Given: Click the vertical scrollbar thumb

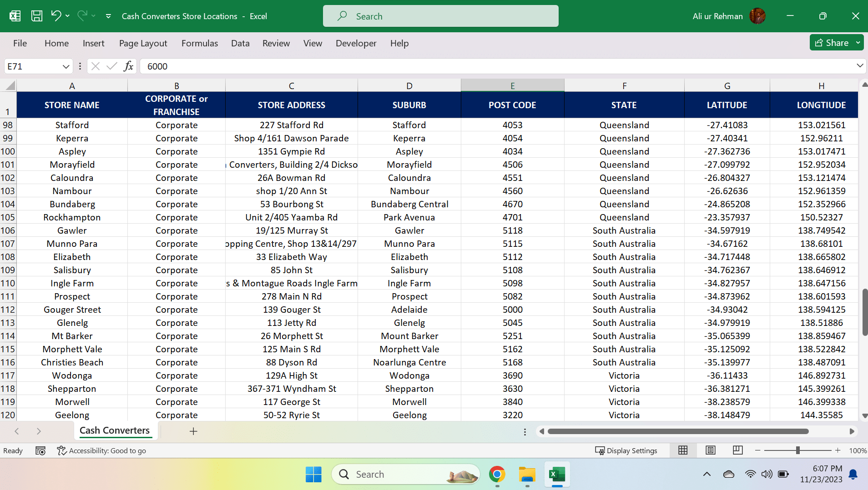Looking at the screenshot, I should coord(864,312).
